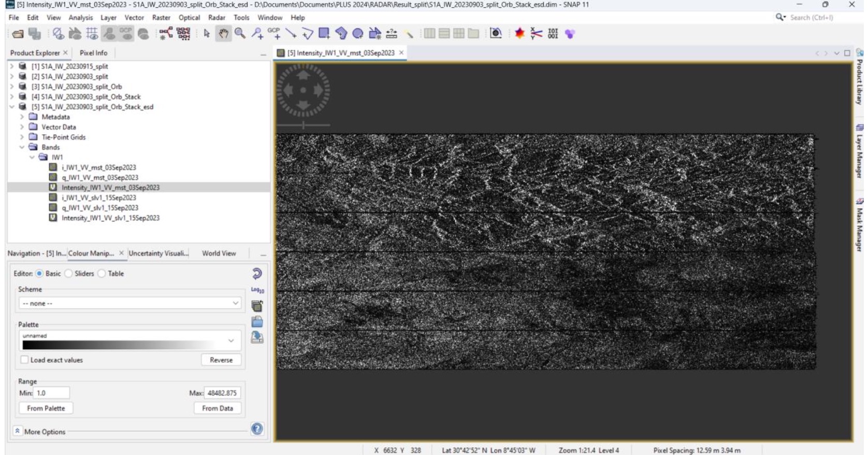Select the Sliders editor radio button
The width and height of the screenshot is (868, 455).
(x=68, y=274)
